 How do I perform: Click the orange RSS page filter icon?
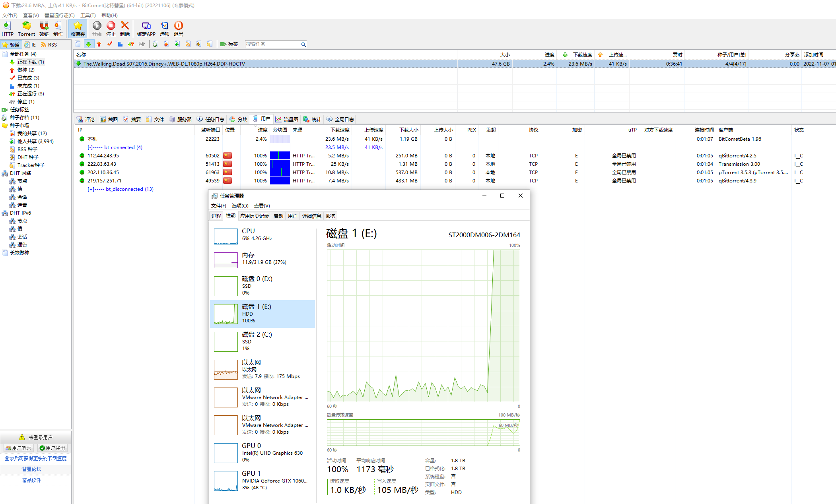tap(188, 44)
